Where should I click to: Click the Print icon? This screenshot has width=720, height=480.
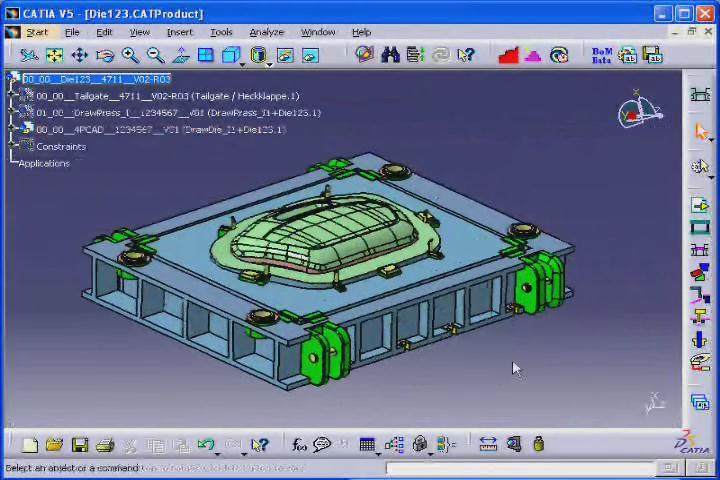tap(105, 445)
